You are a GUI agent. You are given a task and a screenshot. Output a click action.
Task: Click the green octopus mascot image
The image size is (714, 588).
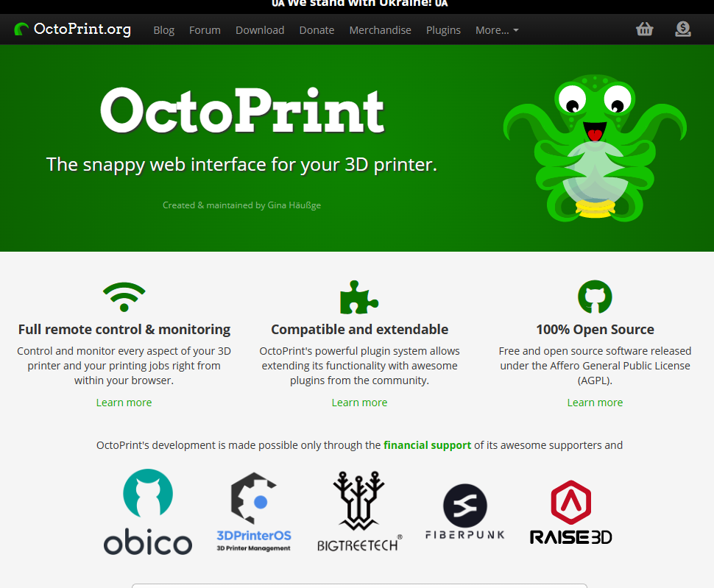coord(595,149)
